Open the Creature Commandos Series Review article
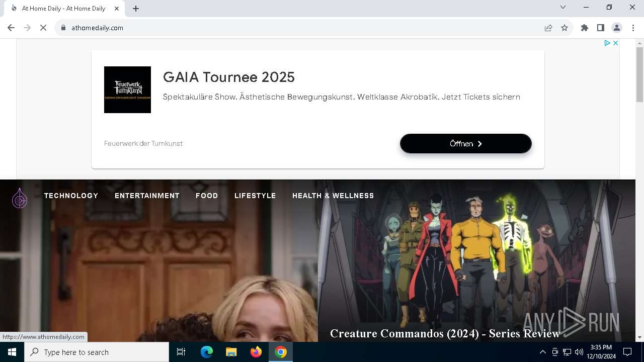This screenshot has height=362, width=644. [445, 333]
